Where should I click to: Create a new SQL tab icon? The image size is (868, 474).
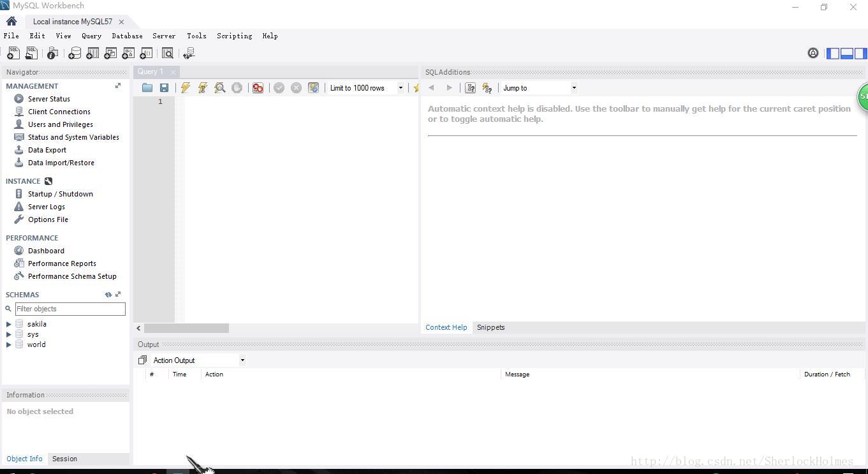(x=13, y=54)
